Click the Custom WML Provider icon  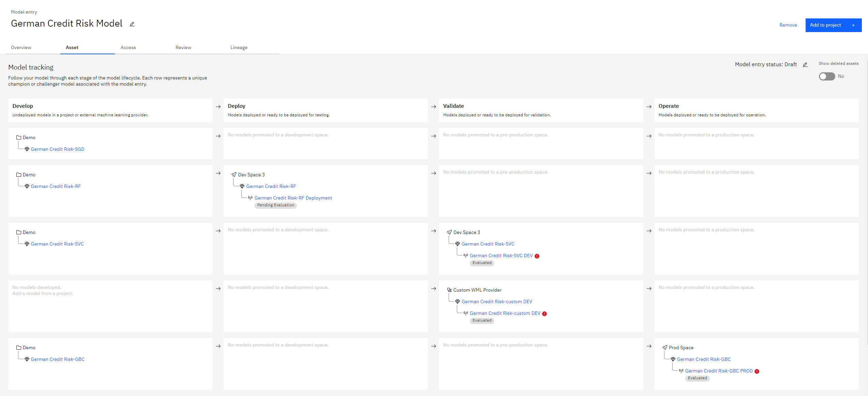click(x=449, y=290)
